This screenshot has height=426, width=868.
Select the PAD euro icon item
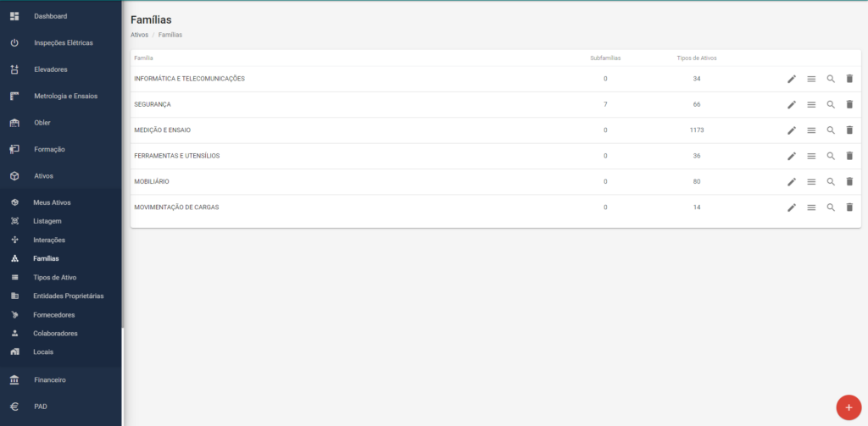[61, 407]
